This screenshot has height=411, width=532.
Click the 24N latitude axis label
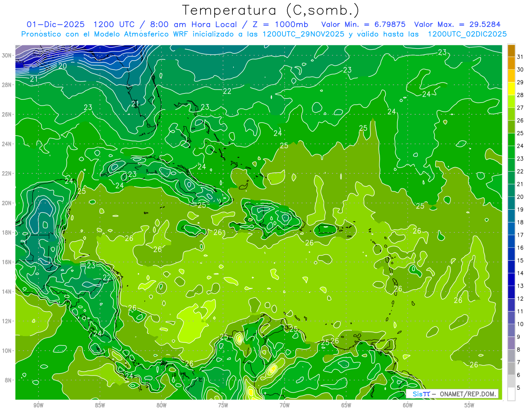click(x=7, y=144)
